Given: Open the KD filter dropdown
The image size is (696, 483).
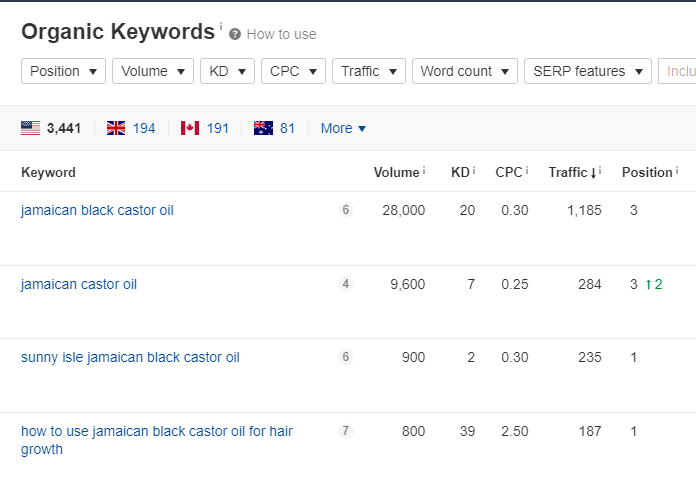Looking at the screenshot, I should pos(227,71).
